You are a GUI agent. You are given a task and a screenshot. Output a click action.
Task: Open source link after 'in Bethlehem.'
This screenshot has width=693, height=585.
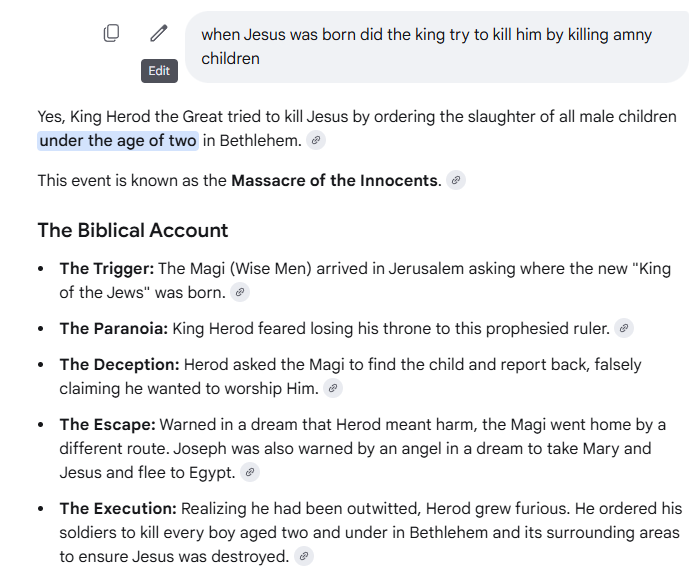316,141
